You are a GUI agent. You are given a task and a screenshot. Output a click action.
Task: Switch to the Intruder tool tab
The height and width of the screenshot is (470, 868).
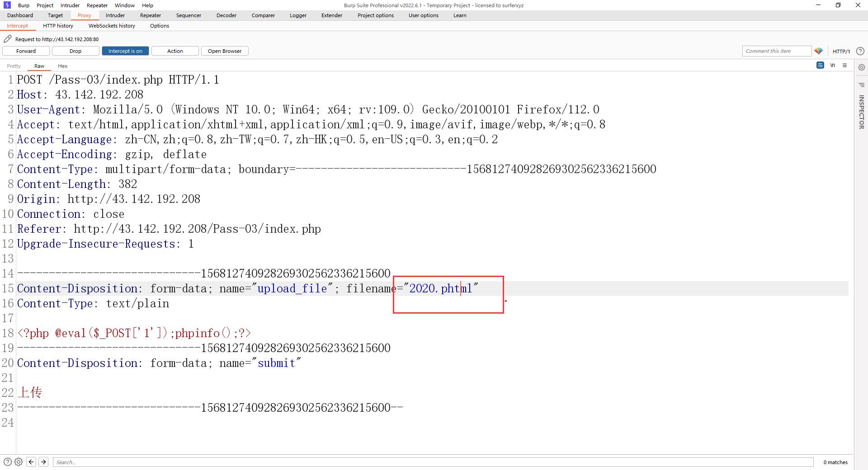click(x=115, y=15)
